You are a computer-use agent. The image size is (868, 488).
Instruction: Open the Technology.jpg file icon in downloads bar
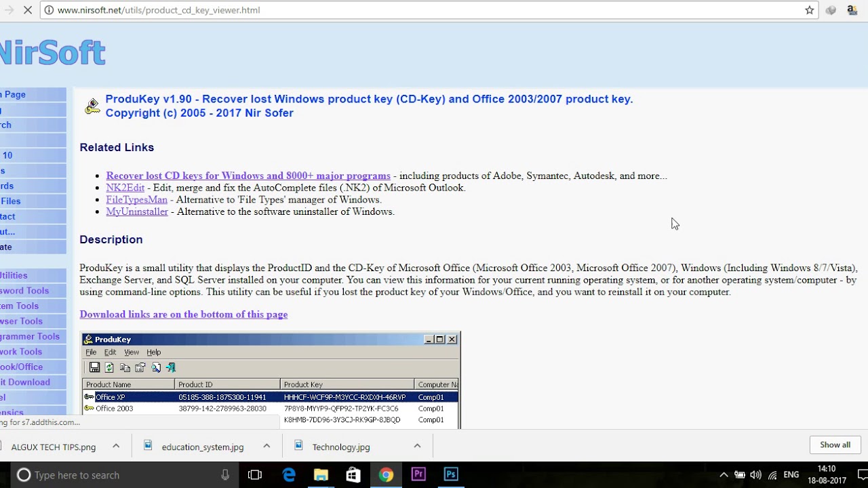(x=298, y=446)
